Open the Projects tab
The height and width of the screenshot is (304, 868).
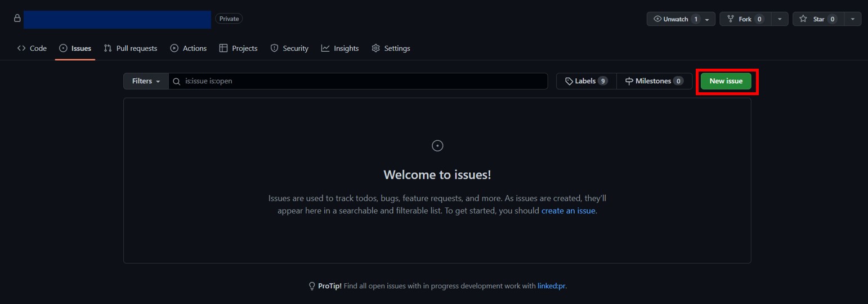click(x=238, y=48)
